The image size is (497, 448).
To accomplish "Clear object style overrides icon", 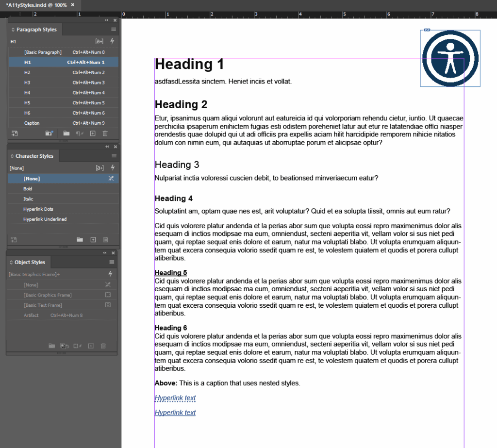I will (x=79, y=346).
